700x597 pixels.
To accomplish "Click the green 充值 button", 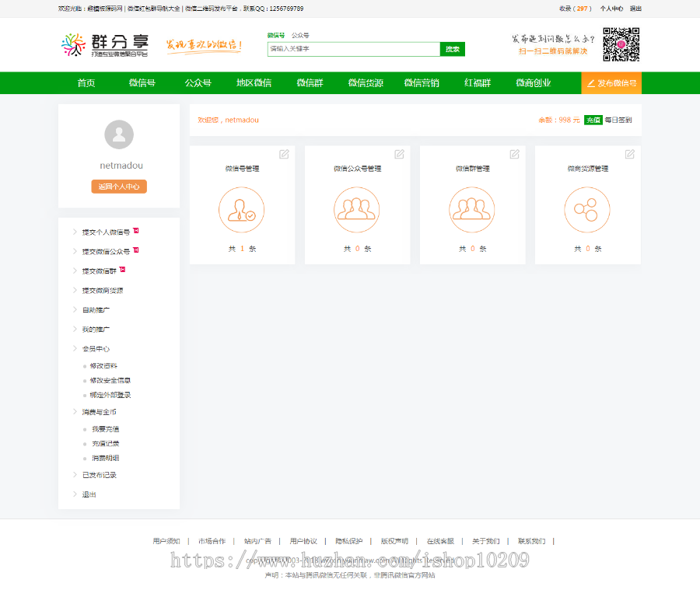I will [593, 120].
